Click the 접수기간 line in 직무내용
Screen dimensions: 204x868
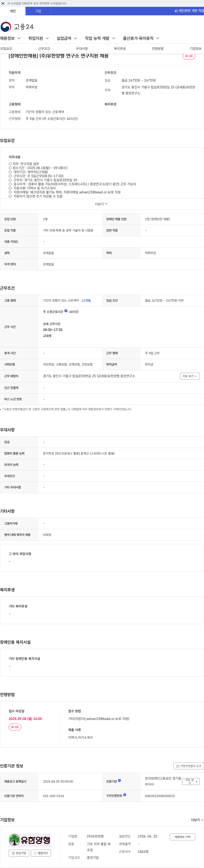coord(38,168)
